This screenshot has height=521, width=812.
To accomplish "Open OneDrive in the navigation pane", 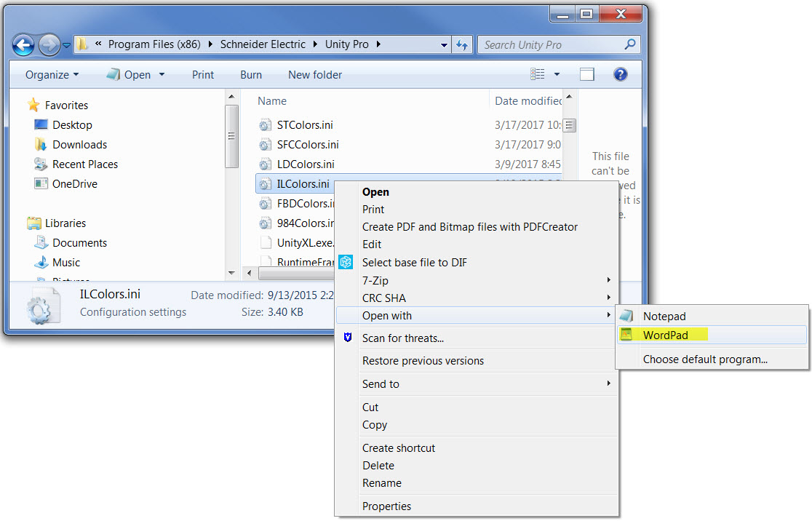I will coord(65,184).
